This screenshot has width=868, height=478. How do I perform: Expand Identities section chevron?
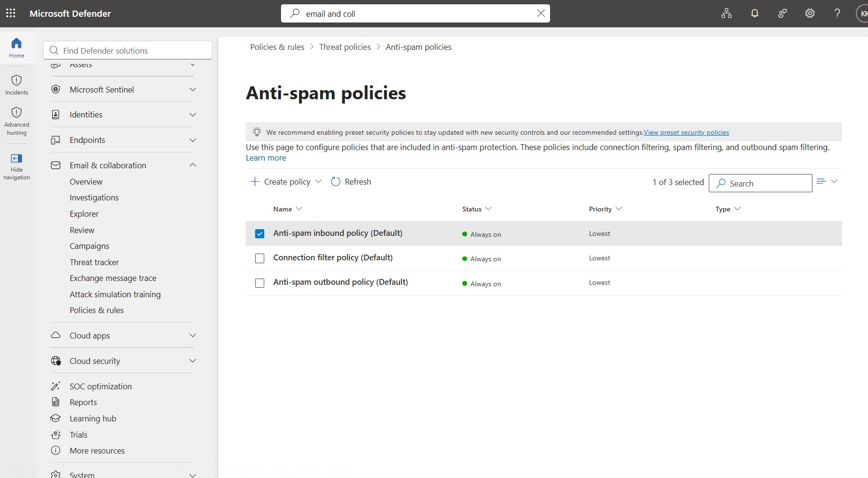point(193,115)
